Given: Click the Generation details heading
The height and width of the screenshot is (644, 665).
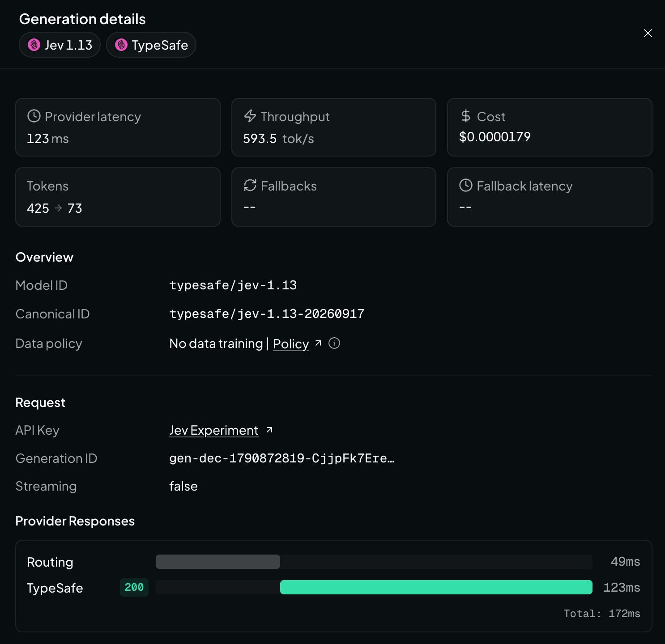Looking at the screenshot, I should coord(82,19).
